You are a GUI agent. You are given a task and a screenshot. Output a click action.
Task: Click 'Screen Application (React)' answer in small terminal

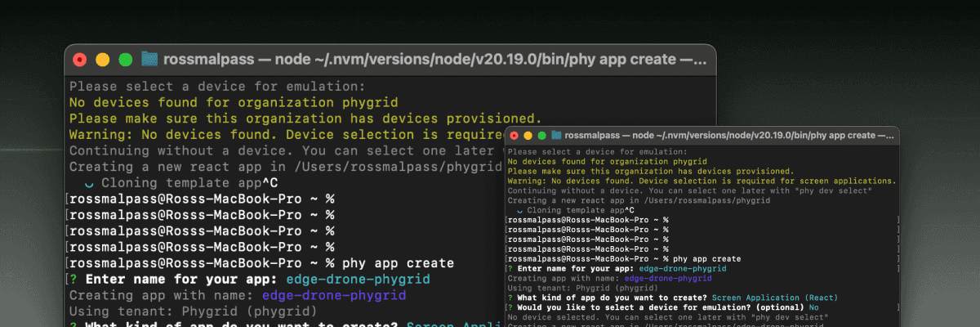[776, 298]
